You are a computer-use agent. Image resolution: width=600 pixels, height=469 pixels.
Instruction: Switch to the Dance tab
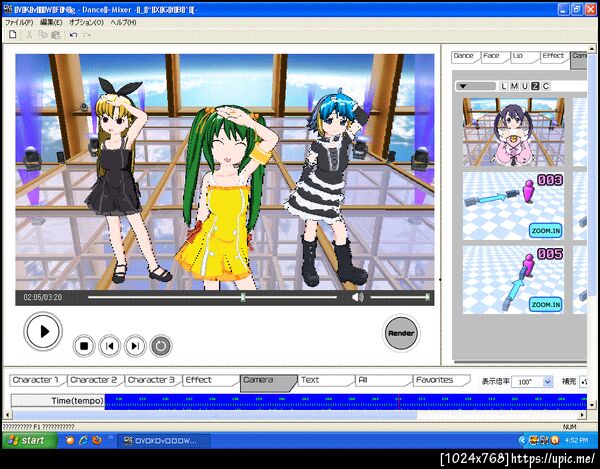coord(465,56)
